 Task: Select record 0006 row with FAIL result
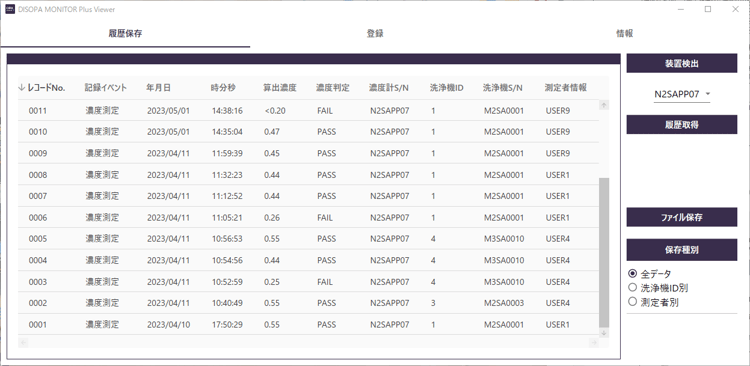tap(308, 217)
